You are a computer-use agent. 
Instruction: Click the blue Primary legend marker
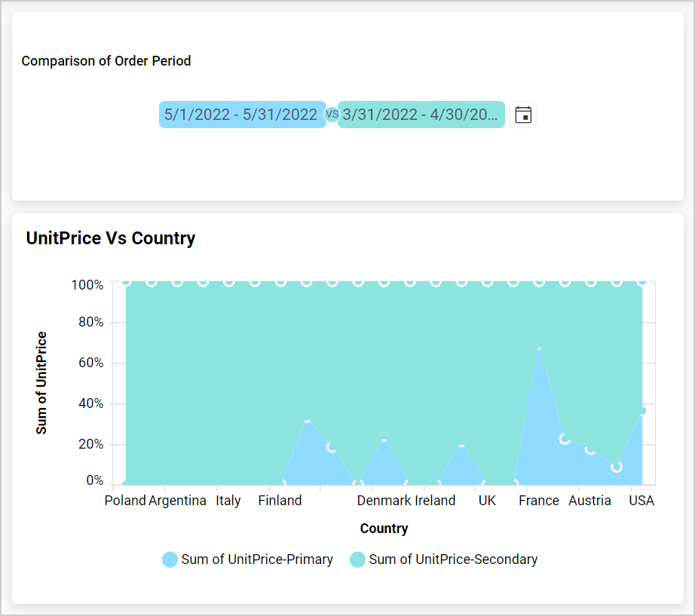tap(170, 559)
